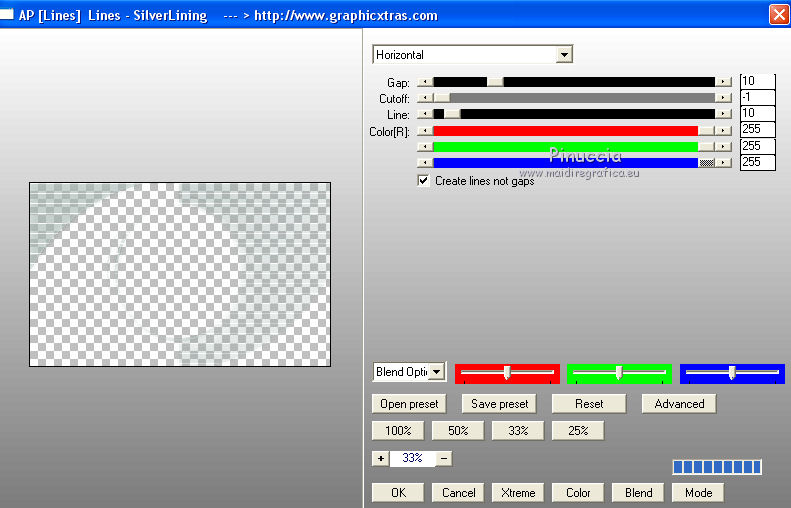Click the Line slider left arrow

[x=425, y=114]
